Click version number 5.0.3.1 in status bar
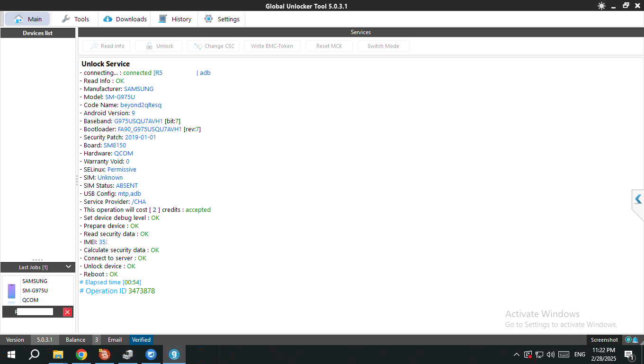 45,340
